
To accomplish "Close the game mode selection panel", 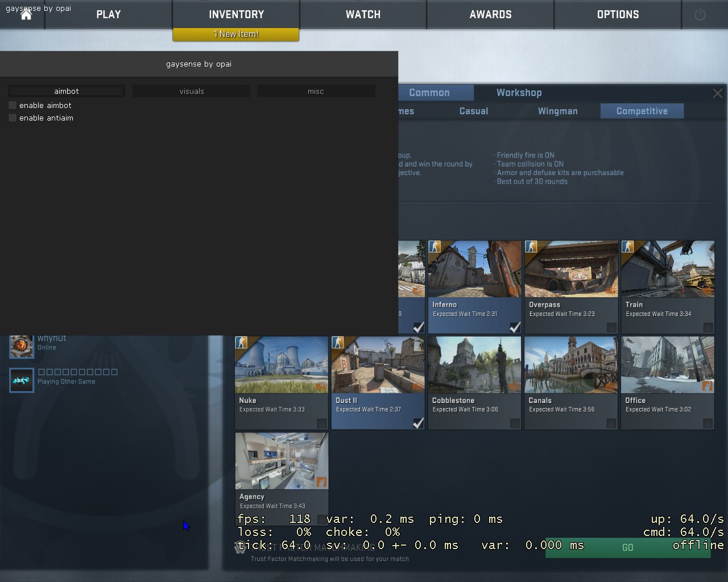I will click(x=718, y=93).
